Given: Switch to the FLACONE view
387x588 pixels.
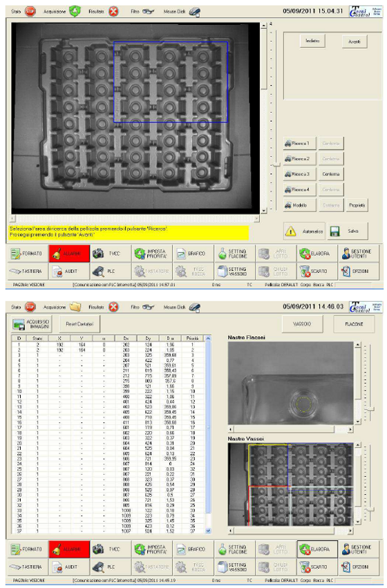Looking at the screenshot, I should (x=354, y=324).
